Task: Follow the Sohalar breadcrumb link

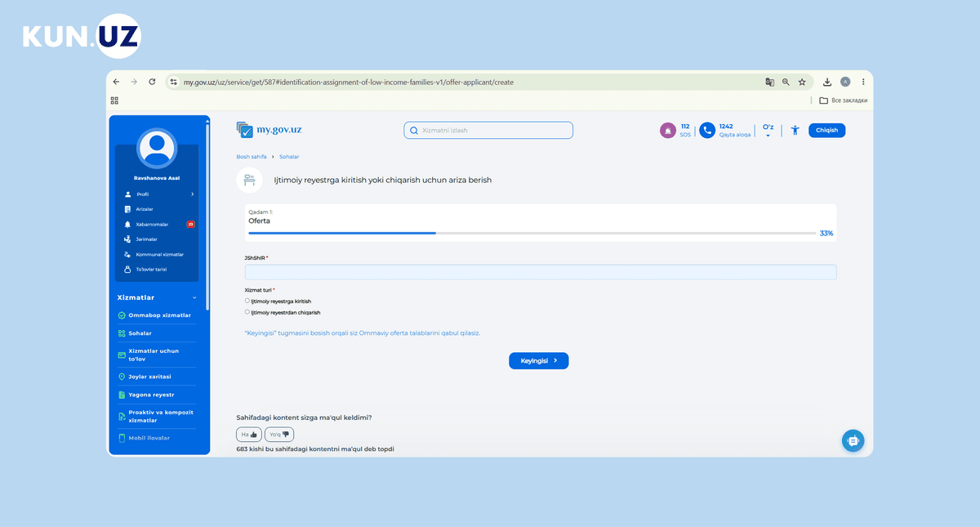Action: (x=289, y=156)
